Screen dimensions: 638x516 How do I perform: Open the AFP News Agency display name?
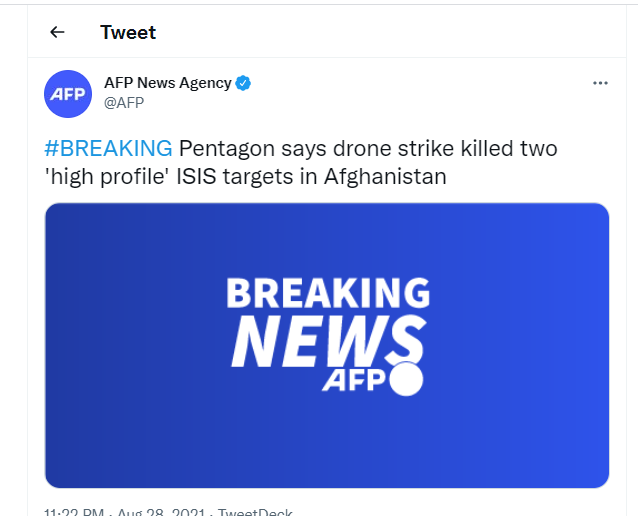168,83
